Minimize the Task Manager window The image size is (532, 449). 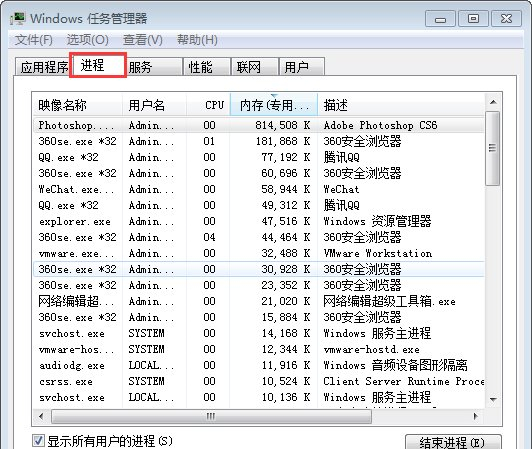click(440, 19)
